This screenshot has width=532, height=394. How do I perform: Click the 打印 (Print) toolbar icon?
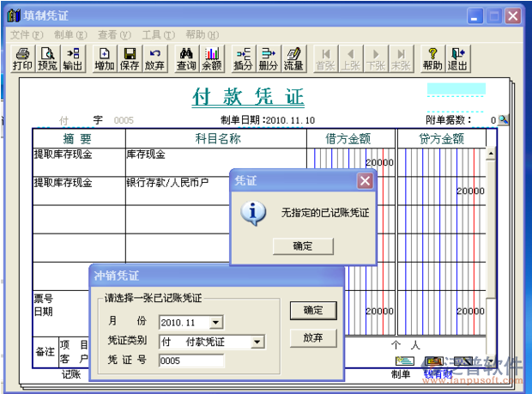[21, 58]
